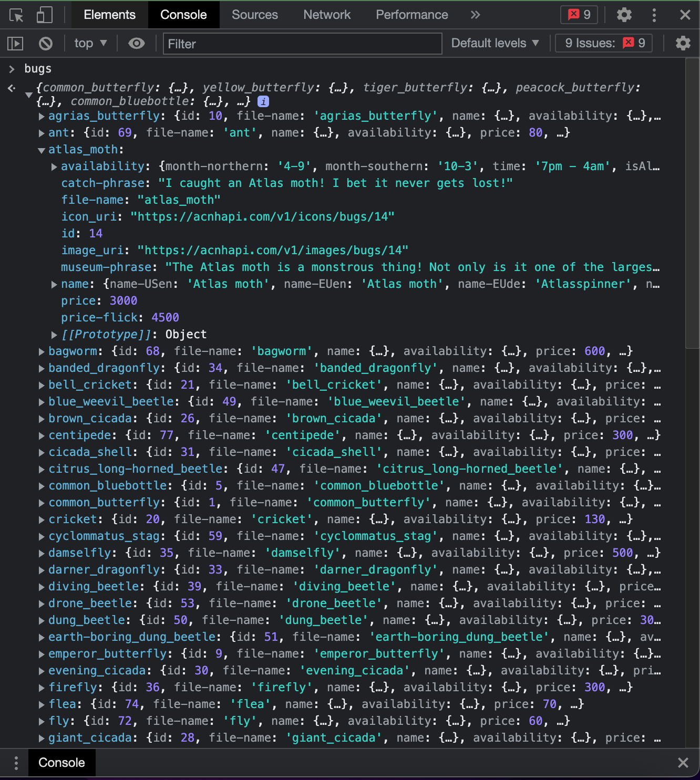Open the console settings gear on the right
The width and height of the screenshot is (700, 780).
pos(683,43)
